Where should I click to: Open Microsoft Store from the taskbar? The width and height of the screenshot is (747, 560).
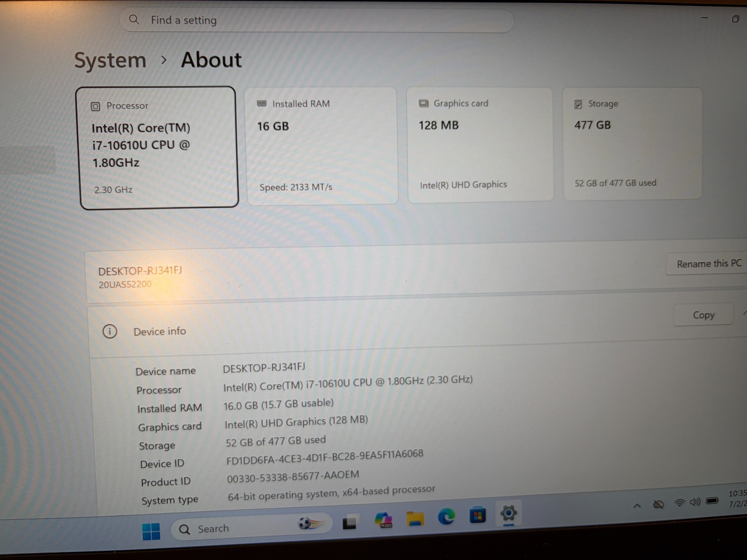477,515
